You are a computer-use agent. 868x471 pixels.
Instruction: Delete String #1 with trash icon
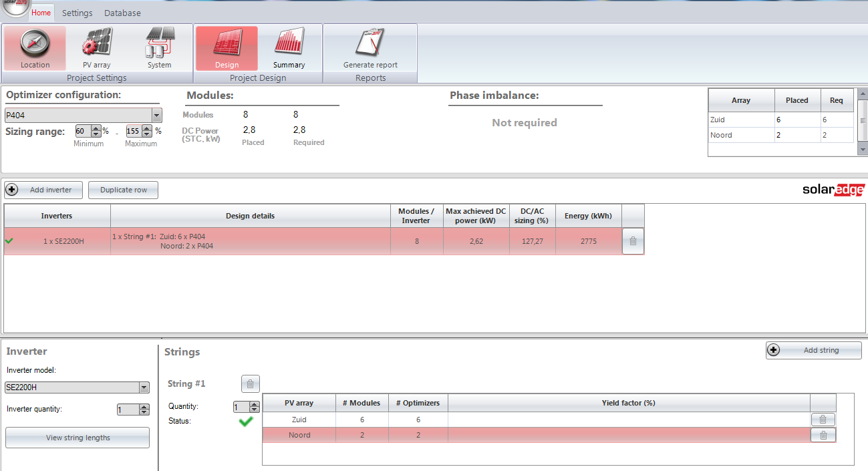pos(250,383)
